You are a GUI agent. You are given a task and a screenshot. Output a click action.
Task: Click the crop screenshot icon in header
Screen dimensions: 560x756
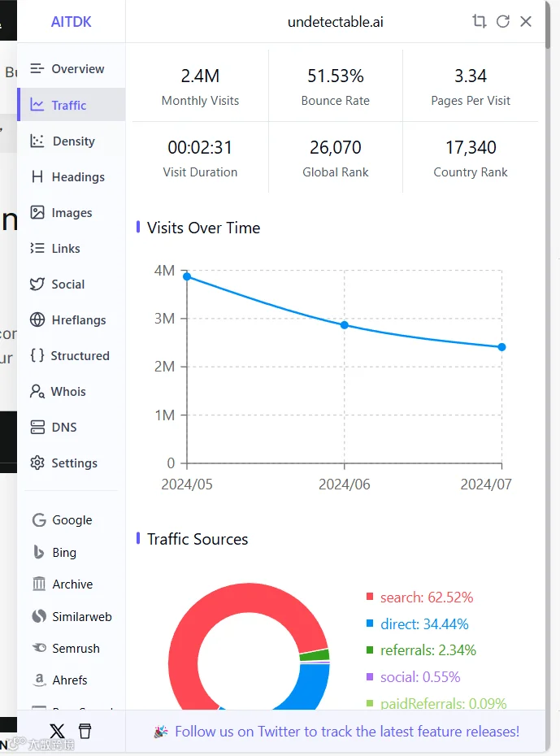tap(479, 21)
